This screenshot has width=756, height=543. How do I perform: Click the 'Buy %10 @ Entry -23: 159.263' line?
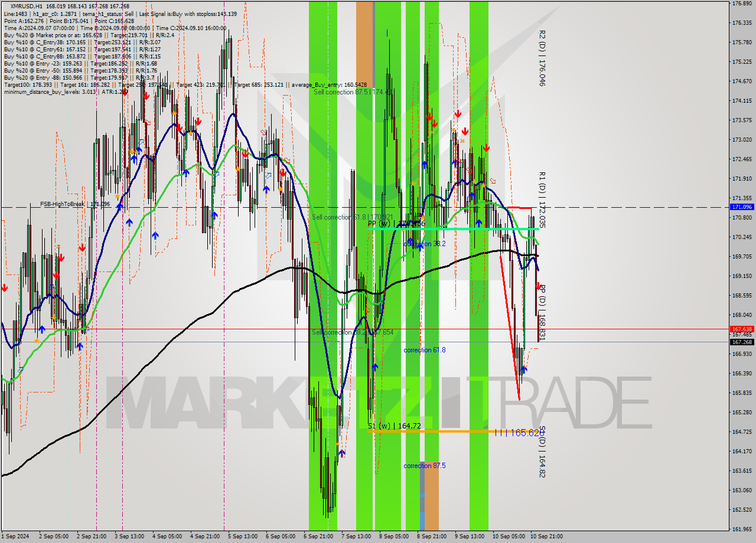point(80,63)
